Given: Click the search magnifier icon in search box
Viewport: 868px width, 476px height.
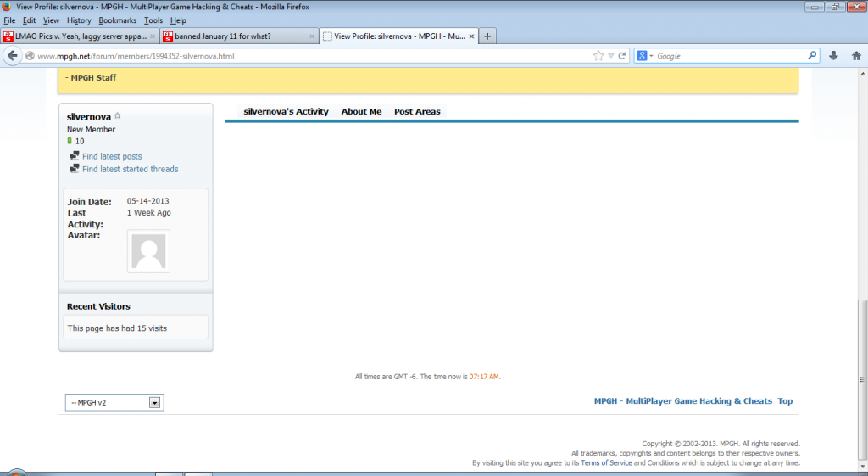Looking at the screenshot, I should pos(812,56).
